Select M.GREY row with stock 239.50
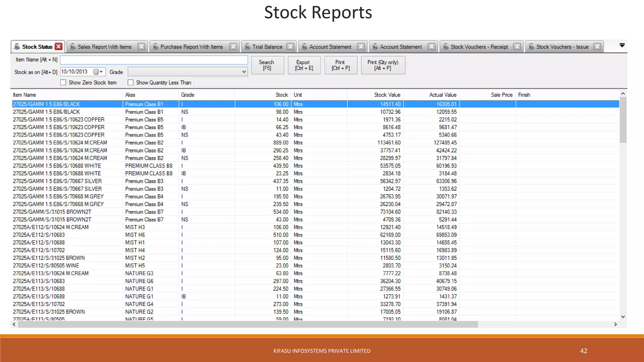The image size is (644, 362). 315,204
